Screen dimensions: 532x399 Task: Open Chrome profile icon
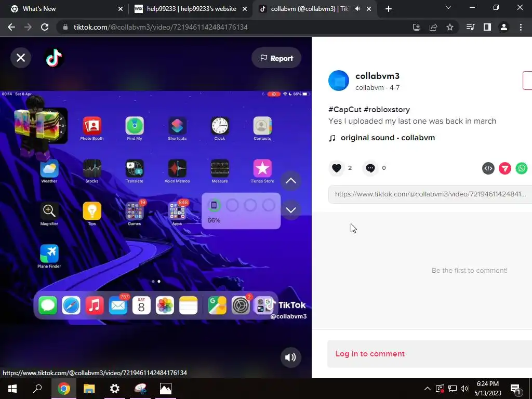pyautogui.click(x=504, y=27)
